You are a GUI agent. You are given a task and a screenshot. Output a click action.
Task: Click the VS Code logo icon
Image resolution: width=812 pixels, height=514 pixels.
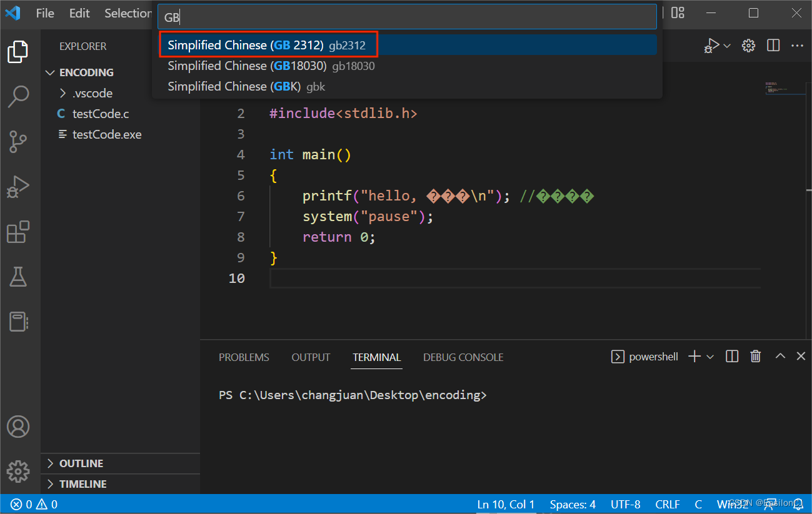click(x=13, y=13)
